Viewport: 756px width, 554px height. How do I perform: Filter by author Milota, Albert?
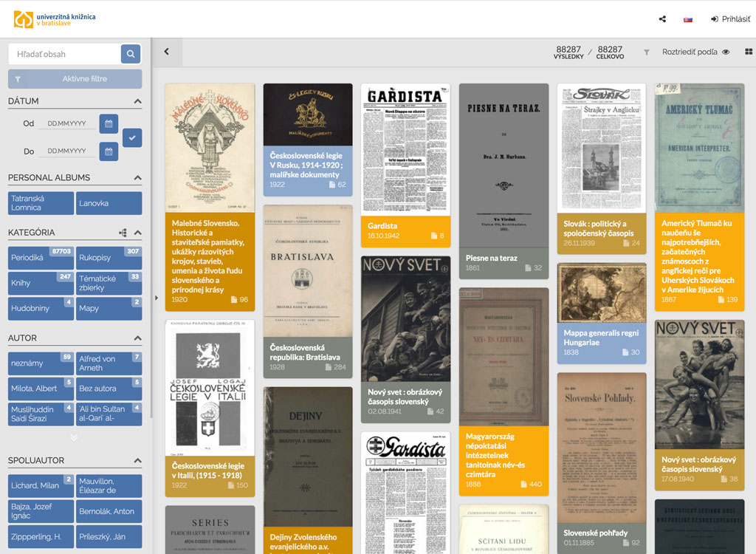pyautogui.click(x=41, y=389)
